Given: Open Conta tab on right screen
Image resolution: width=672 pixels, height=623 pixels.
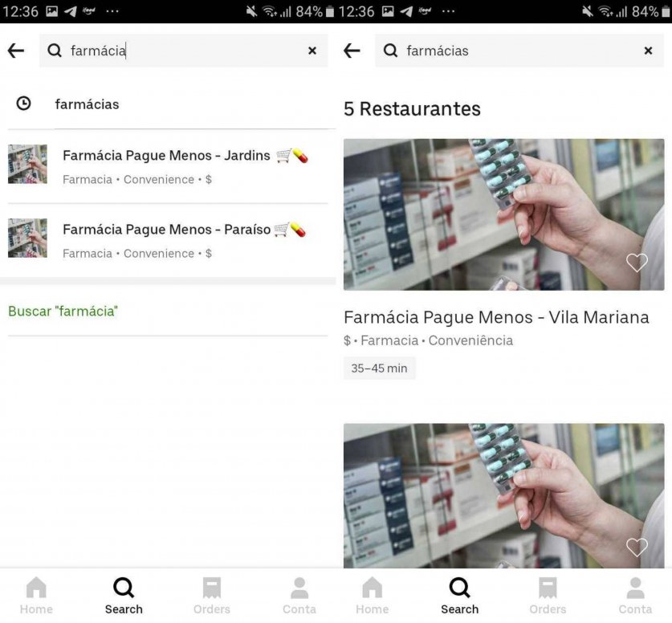Looking at the screenshot, I should [x=635, y=596].
